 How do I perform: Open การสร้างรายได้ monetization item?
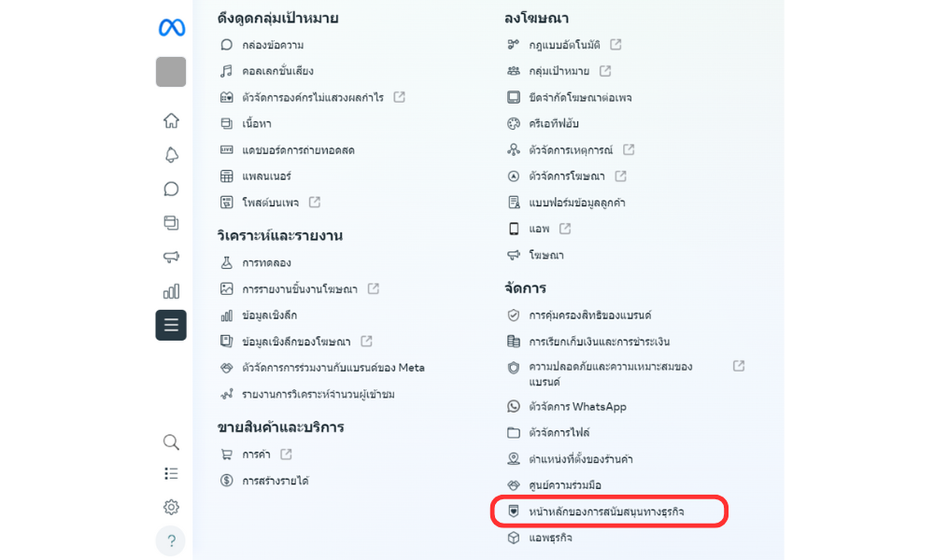pos(264,481)
